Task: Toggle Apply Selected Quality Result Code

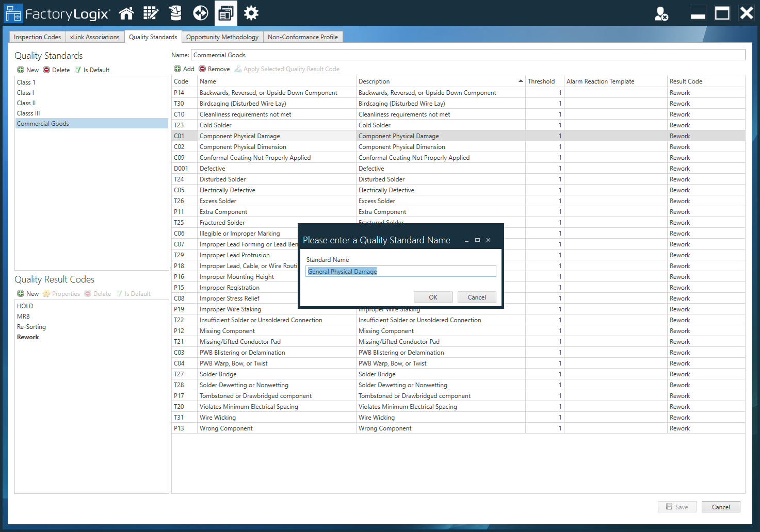Action: point(287,69)
